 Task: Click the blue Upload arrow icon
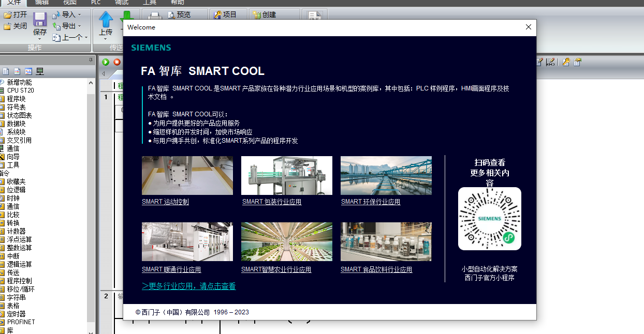pyautogui.click(x=106, y=20)
